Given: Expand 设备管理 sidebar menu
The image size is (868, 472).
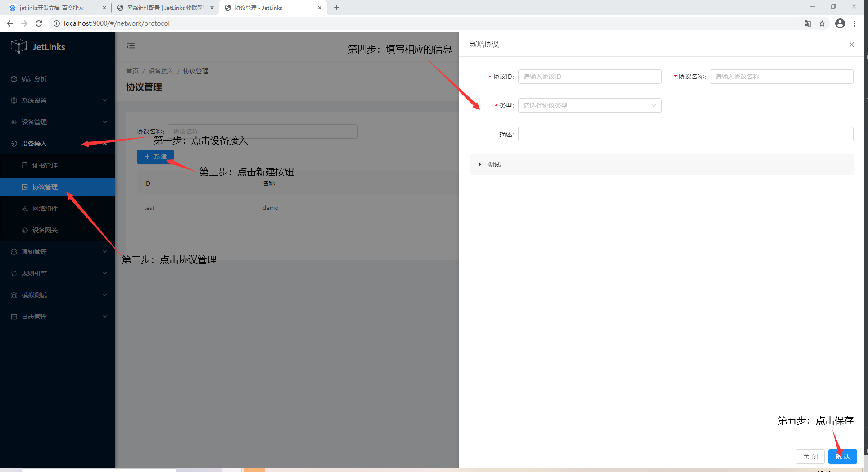Looking at the screenshot, I should 58,122.
